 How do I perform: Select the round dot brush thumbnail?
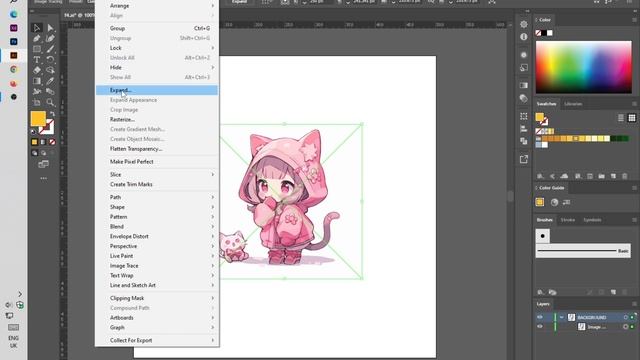point(542,236)
